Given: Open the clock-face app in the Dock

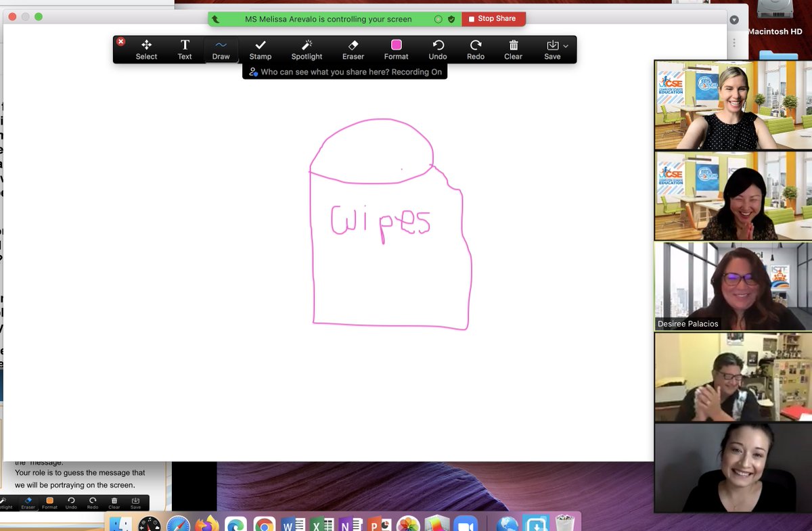Looking at the screenshot, I should 150,524.
